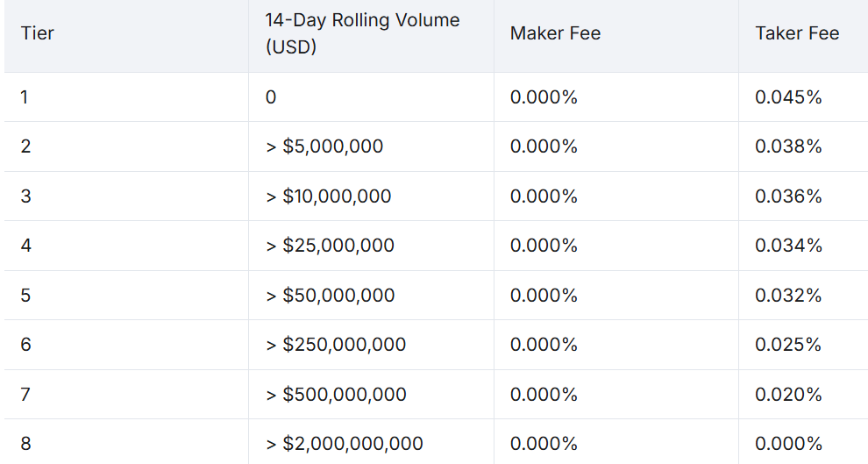Select the 0.032% taker fee value
The height and width of the screenshot is (464, 868).
click(x=788, y=296)
